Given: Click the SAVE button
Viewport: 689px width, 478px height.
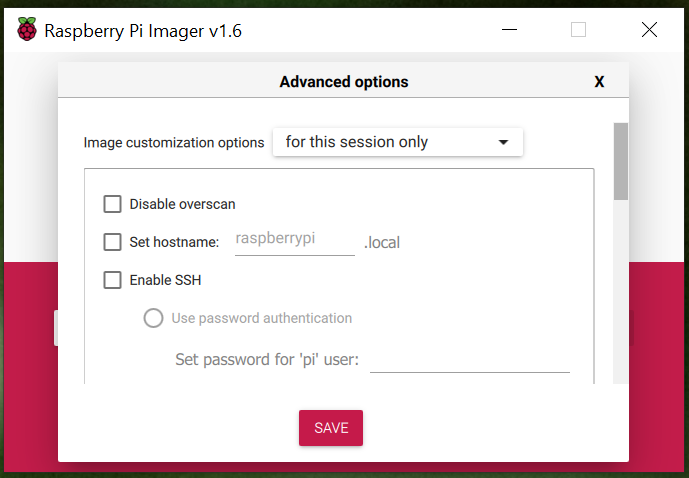Looking at the screenshot, I should click(331, 428).
